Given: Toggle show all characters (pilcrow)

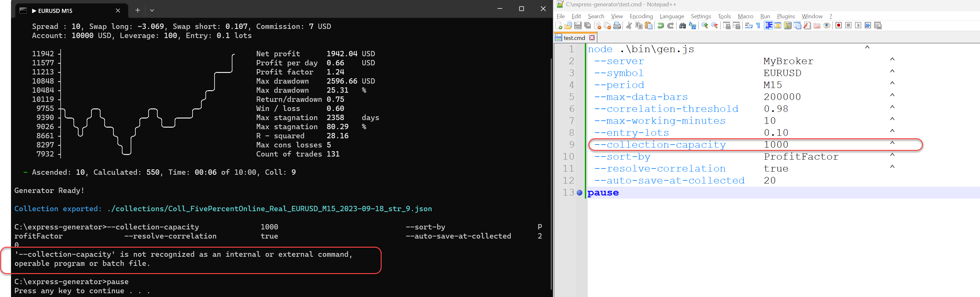Looking at the screenshot, I should click(758, 25).
